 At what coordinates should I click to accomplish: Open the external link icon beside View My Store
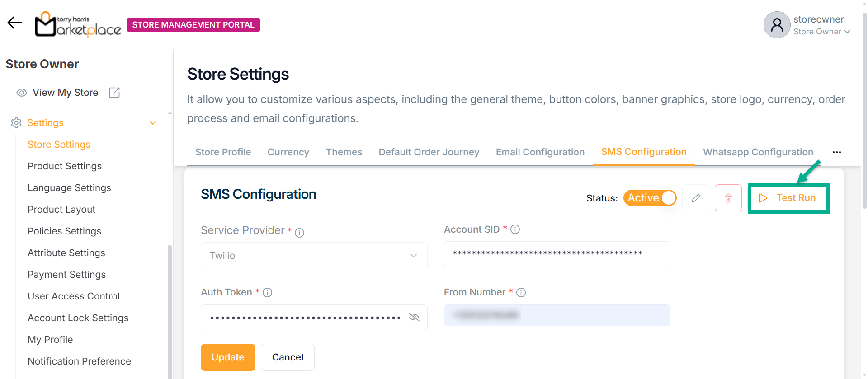(x=114, y=93)
